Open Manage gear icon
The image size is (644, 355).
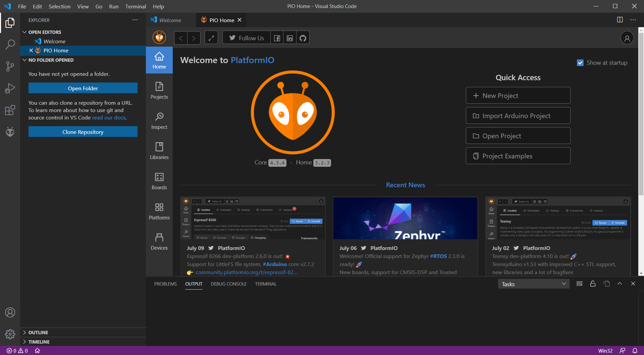coord(10,334)
